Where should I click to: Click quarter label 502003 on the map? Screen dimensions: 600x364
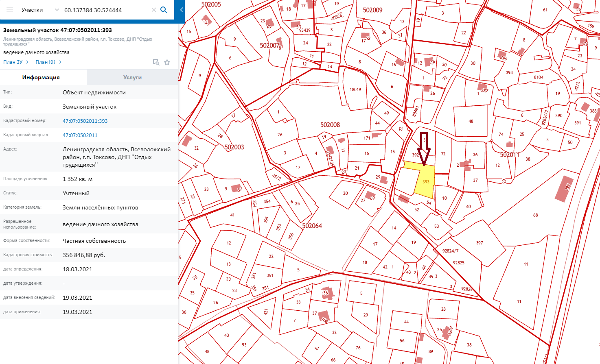click(x=234, y=147)
